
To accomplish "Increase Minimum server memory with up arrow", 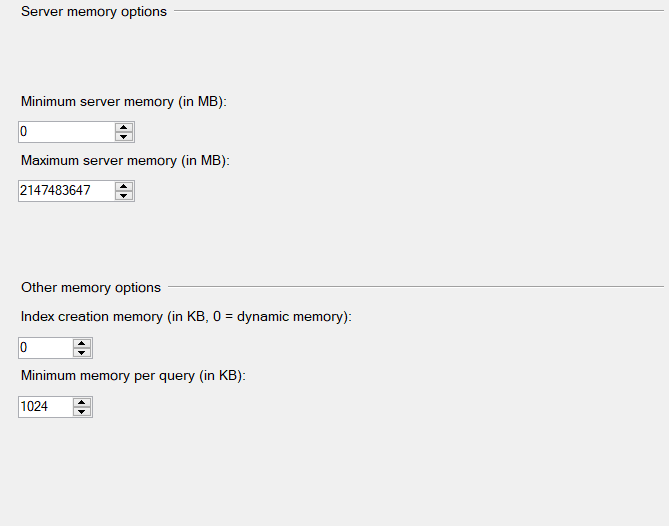I will [x=124, y=127].
